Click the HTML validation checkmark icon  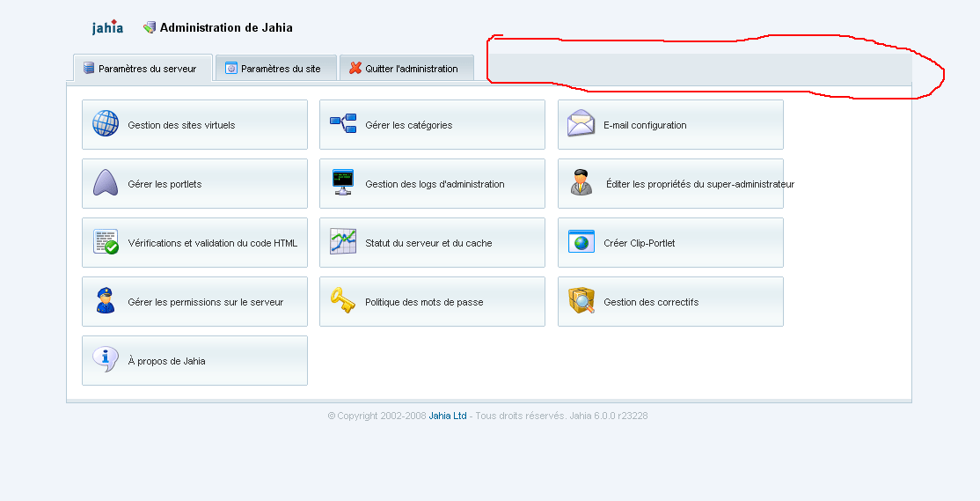click(x=106, y=242)
